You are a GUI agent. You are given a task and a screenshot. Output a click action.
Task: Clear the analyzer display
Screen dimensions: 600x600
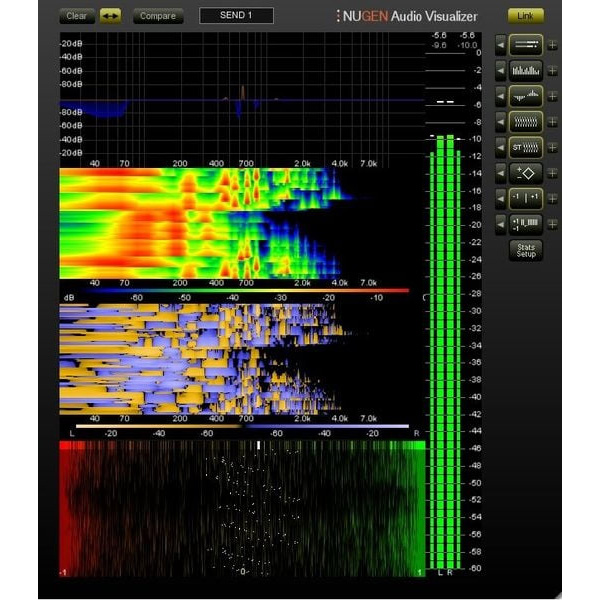(77, 16)
